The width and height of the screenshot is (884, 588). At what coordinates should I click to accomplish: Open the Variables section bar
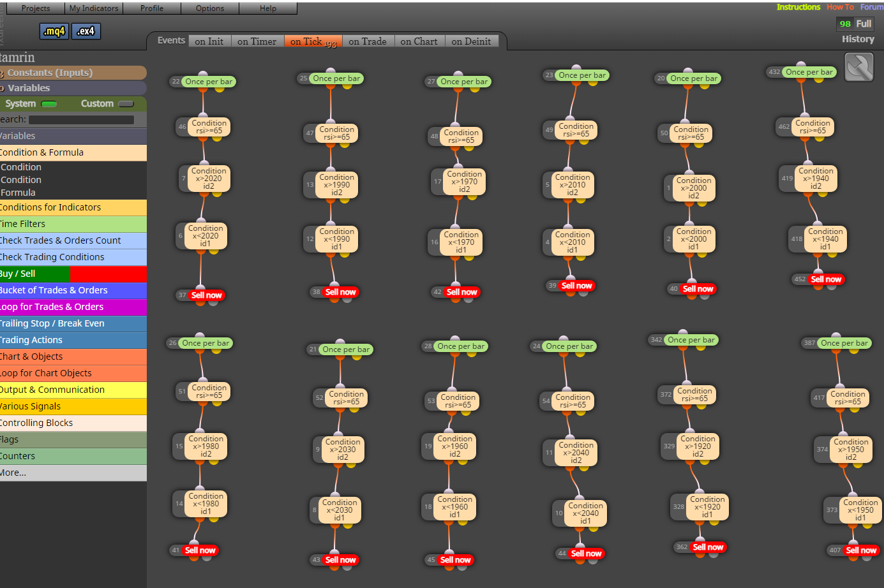pos(73,88)
